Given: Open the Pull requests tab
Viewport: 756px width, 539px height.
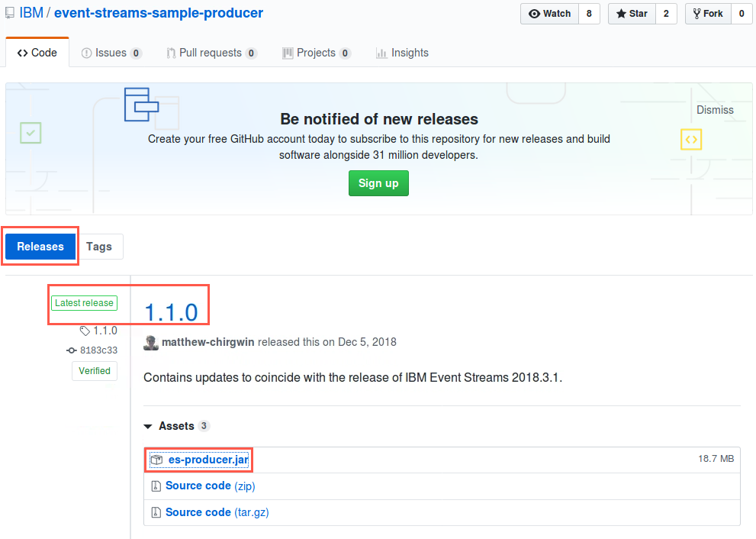Looking at the screenshot, I should click(211, 53).
